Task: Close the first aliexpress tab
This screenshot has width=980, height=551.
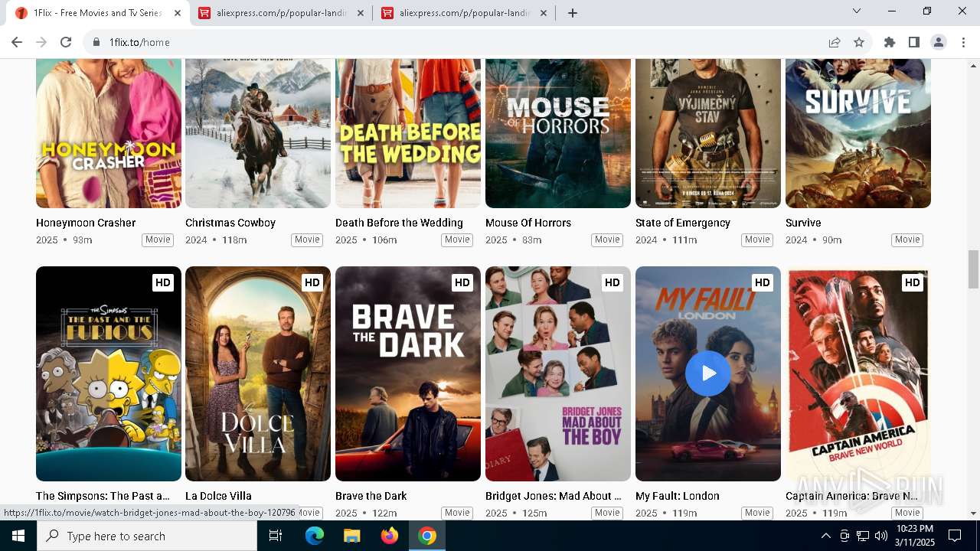Action: (361, 13)
